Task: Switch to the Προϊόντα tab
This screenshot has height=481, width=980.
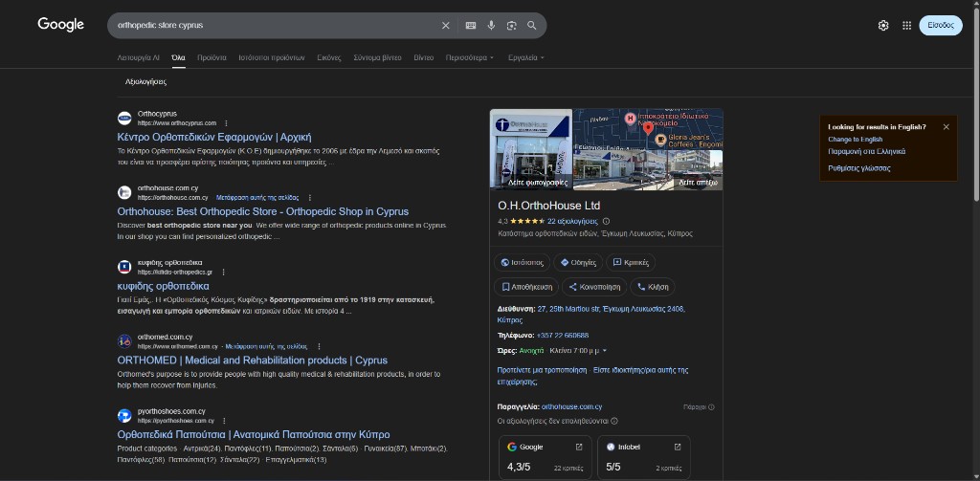Action: [212, 57]
